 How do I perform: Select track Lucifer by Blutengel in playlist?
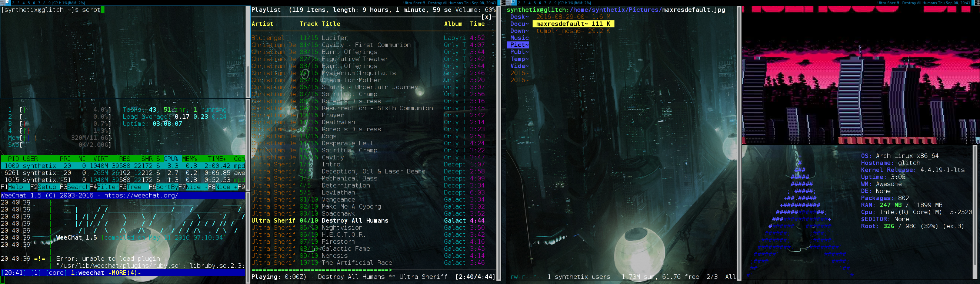point(373,38)
